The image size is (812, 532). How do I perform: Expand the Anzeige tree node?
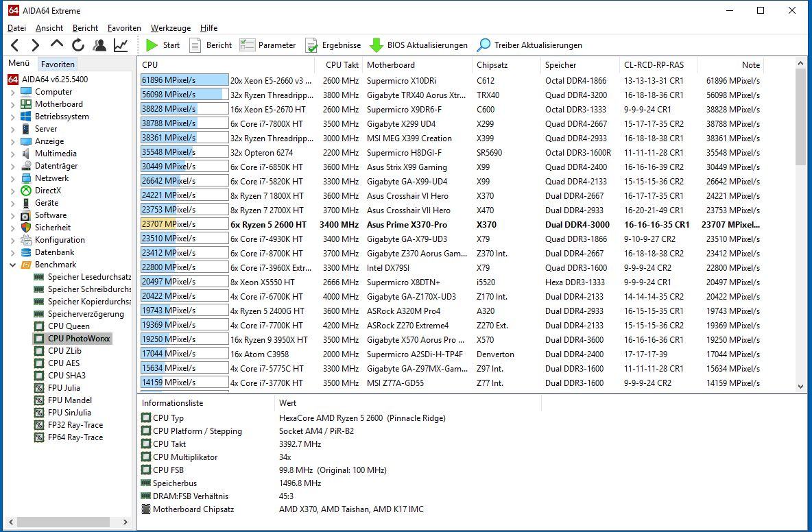tap(13, 141)
